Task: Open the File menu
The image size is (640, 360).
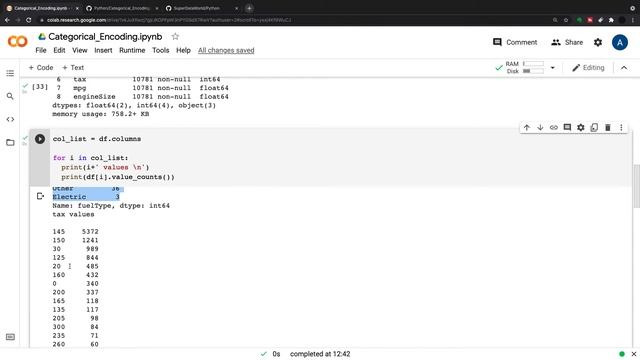Action: point(41,50)
